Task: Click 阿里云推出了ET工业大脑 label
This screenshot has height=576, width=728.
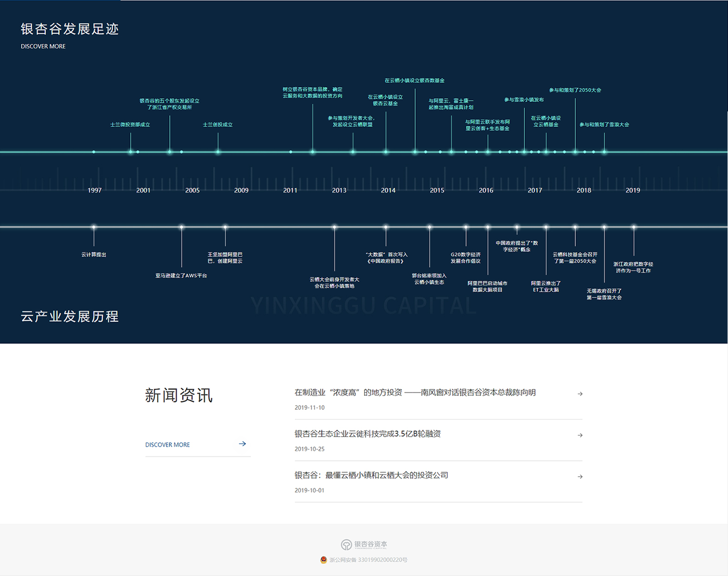Action: click(x=546, y=286)
